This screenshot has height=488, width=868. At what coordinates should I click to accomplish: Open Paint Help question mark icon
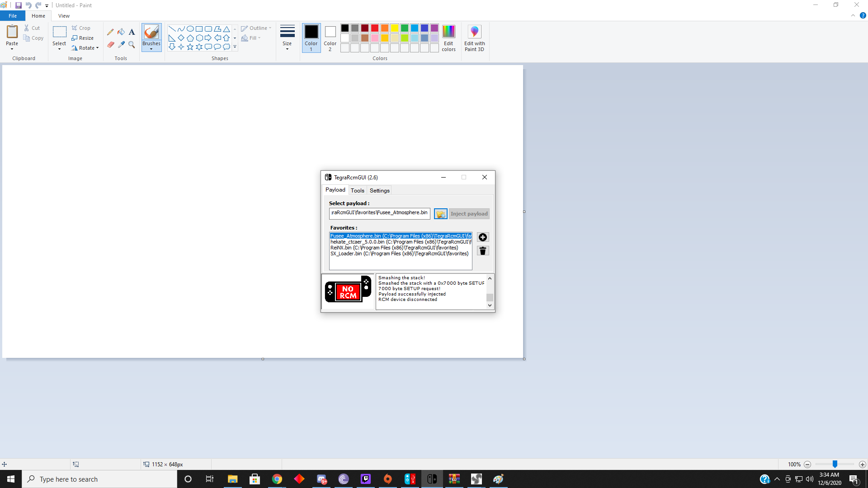[x=863, y=15]
